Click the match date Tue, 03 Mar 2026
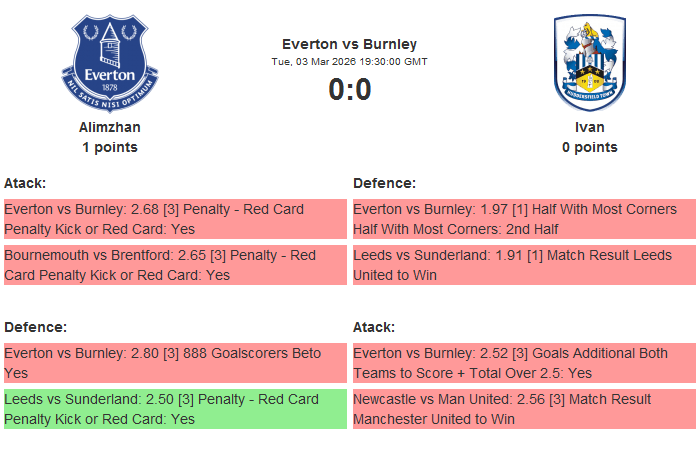Image resolution: width=700 pixels, height=460 pixels. (349, 61)
